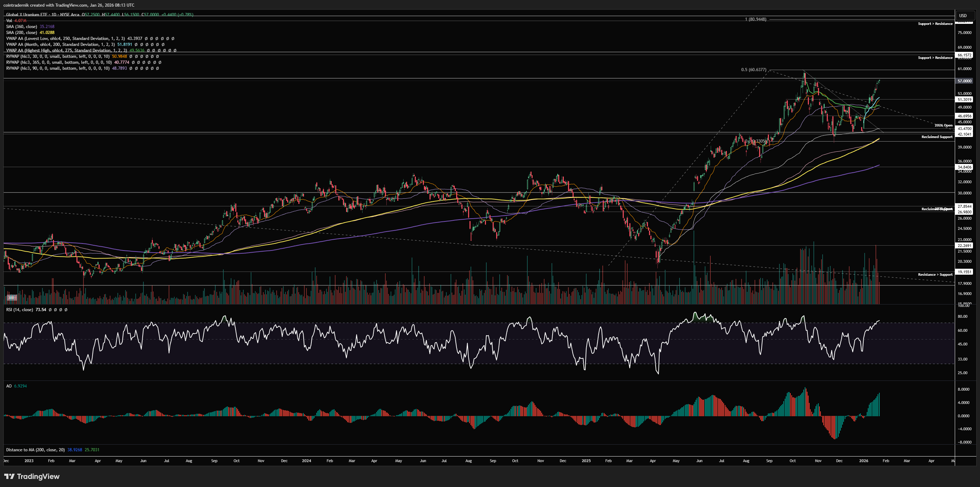The image size is (980, 487).
Task: Click the 66.1572 price level label
Action: (965, 55)
